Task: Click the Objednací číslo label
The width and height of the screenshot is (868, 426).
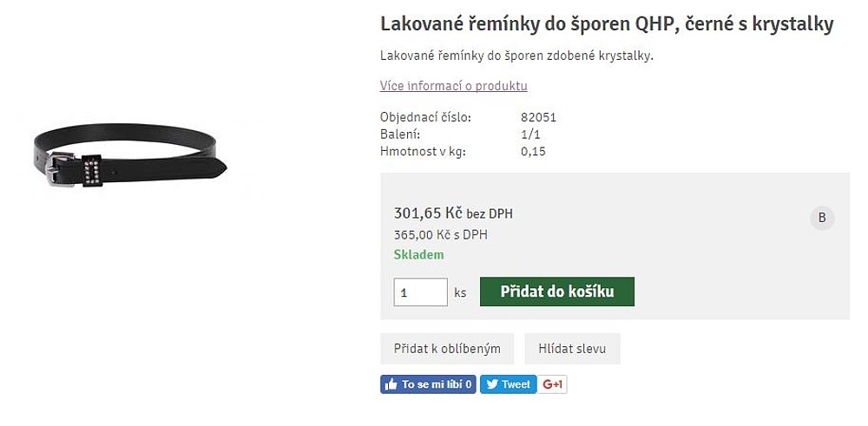Action: 425,117
